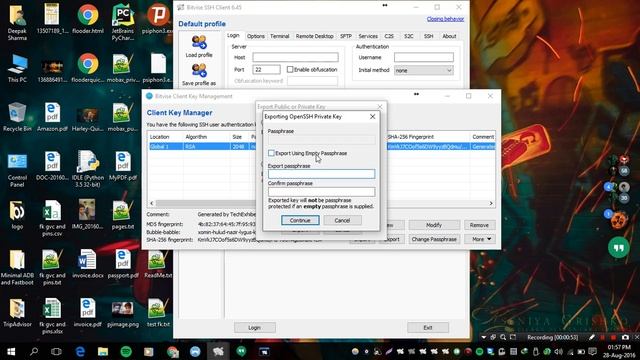Select the fk gvc and pins.xlsx file

click(x=52, y=316)
